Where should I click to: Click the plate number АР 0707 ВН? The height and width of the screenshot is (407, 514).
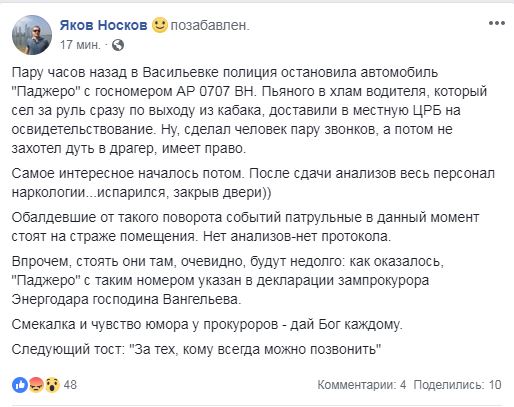click(x=215, y=91)
